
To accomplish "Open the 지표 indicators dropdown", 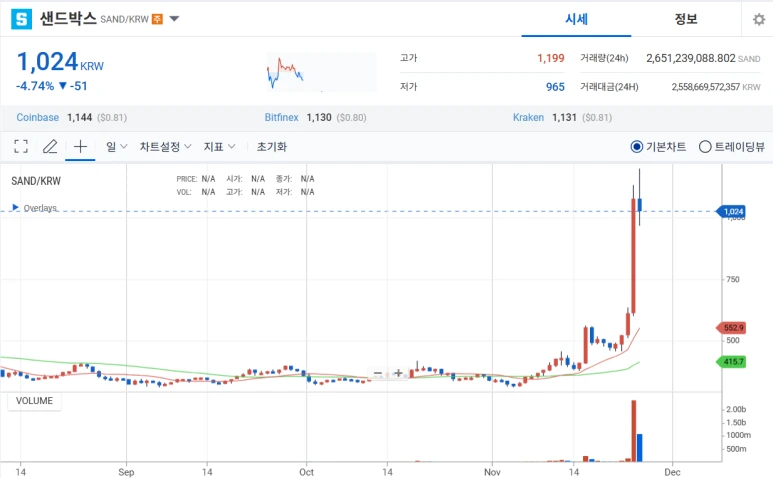I will 219,146.
